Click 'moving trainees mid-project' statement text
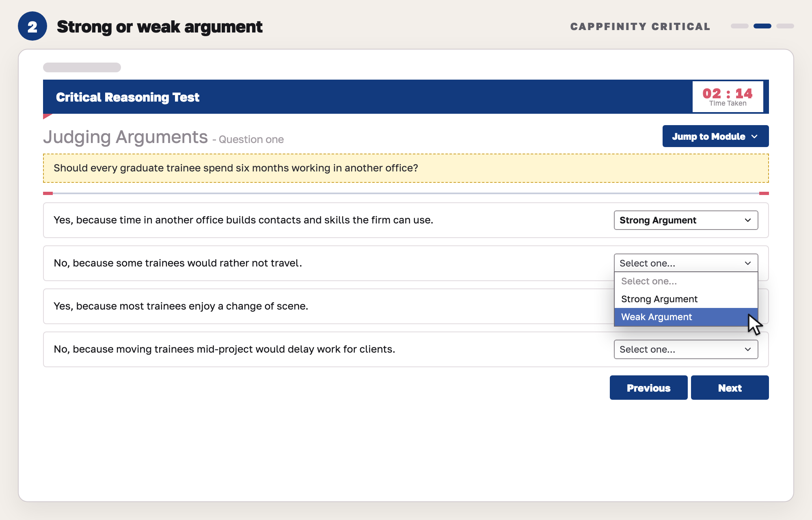The image size is (812, 520). (225, 349)
